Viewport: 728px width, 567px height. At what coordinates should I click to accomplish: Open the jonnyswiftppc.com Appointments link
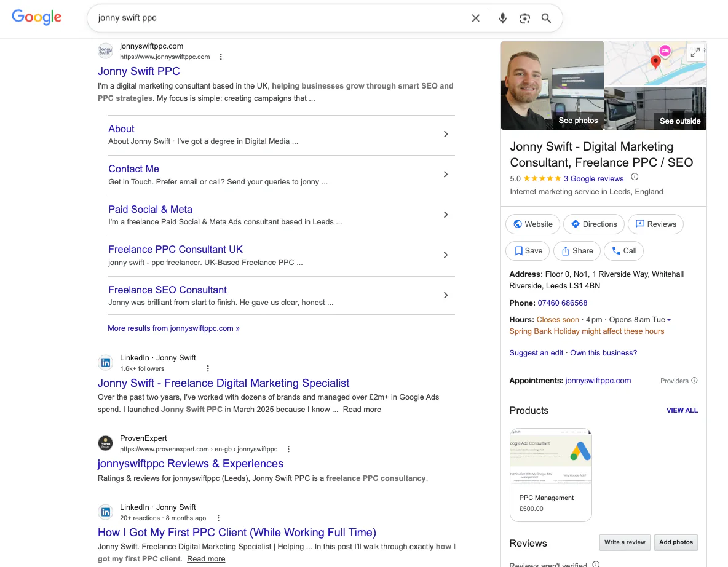pyautogui.click(x=598, y=380)
